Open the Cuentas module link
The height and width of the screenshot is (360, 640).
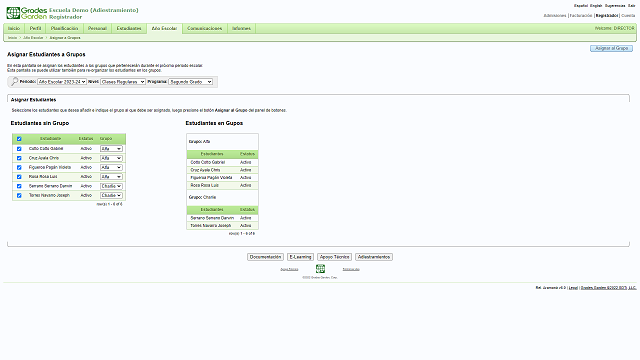[628, 16]
